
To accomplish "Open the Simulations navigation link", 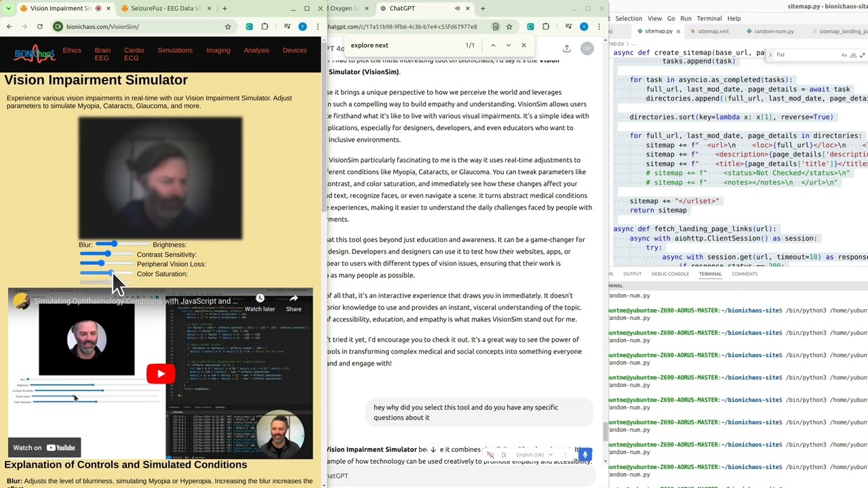I will point(175,50).
